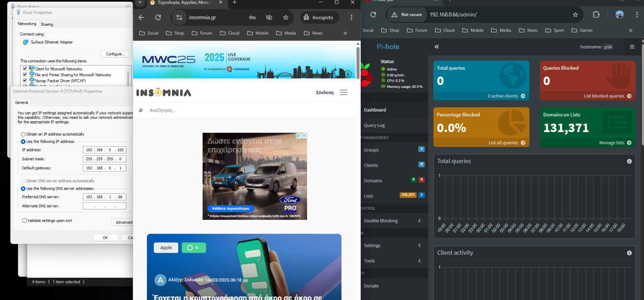The width and height of the screenshot is (644, 300).
Task: Open Query Log in Pi-hole sidebar
Action: [x=374, y=125]
